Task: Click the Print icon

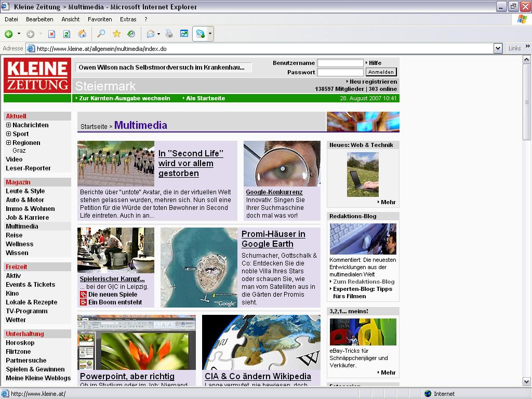Action: (169, 34)
